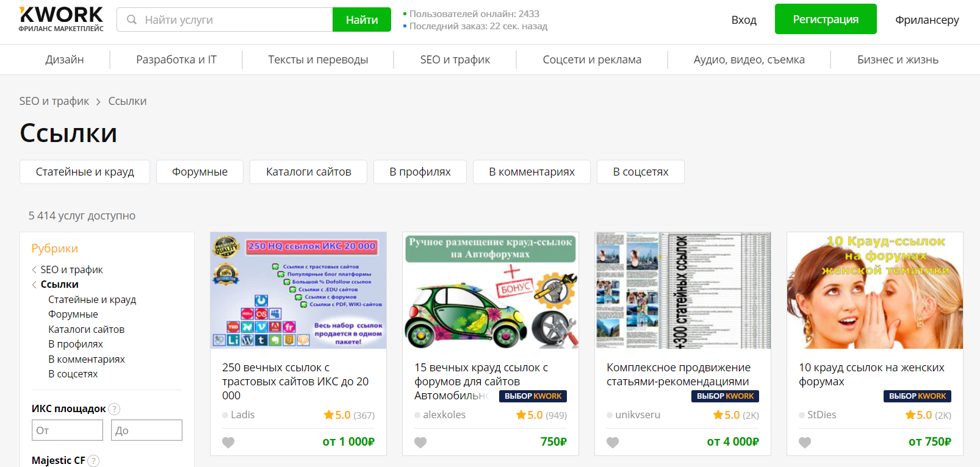980x467 pixels.
Task: Open the Вход login link
Action: click(x=744, y=20)
